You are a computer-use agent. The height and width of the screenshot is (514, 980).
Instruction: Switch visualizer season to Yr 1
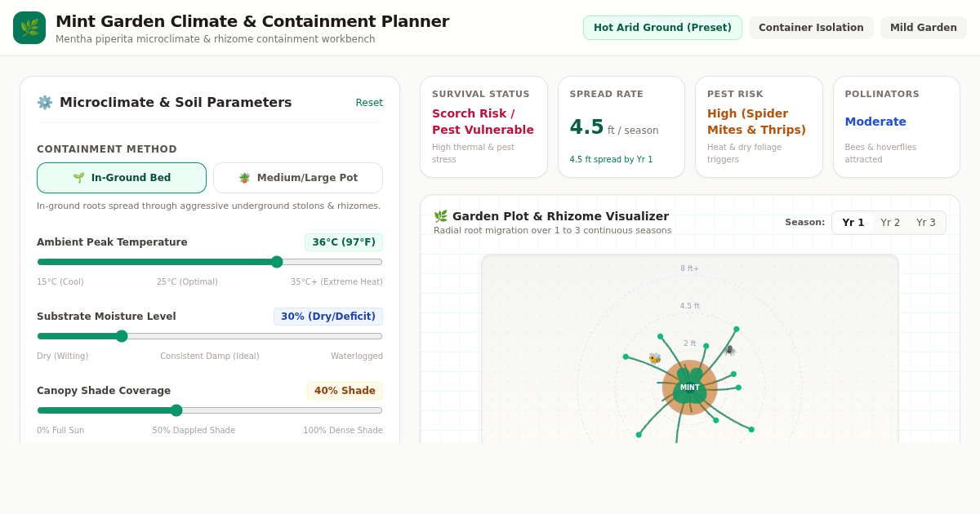point(853,223)
